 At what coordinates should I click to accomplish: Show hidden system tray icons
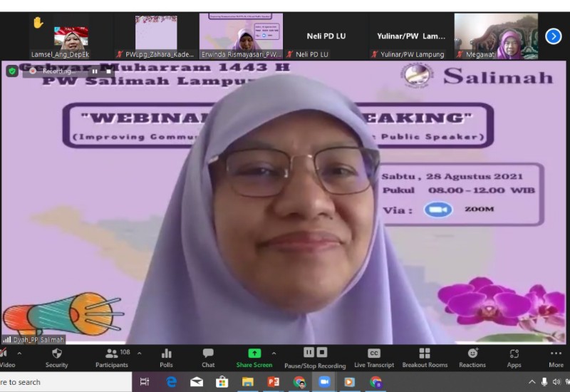tap(532, 382)
